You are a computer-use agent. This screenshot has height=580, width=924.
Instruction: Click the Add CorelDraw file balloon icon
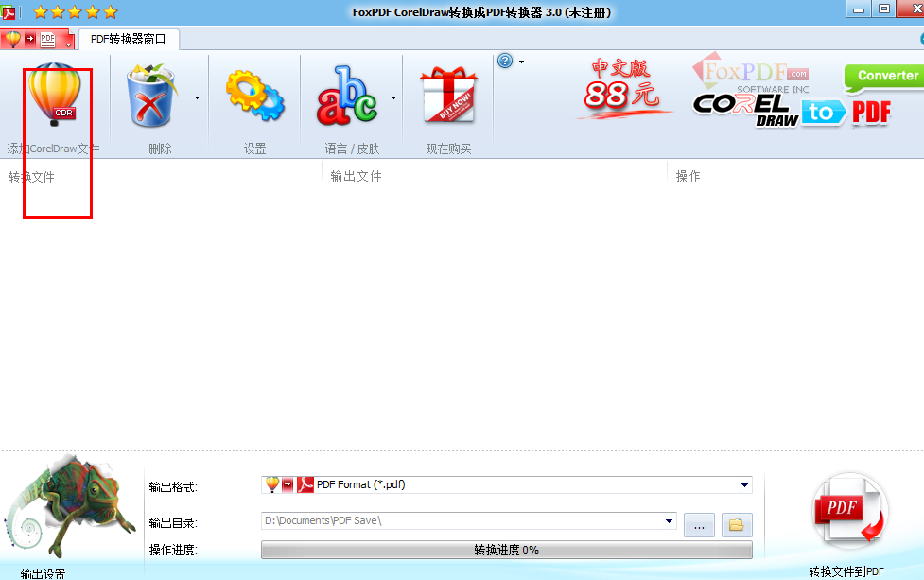coord(54,95)
